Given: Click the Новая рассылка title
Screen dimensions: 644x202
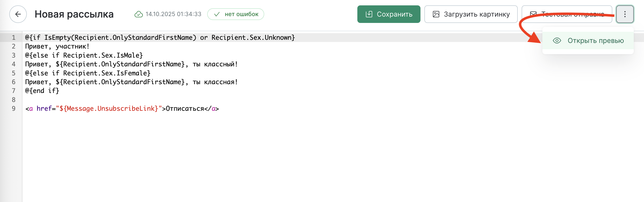Looking at the screenshot, I should (74, 14).
